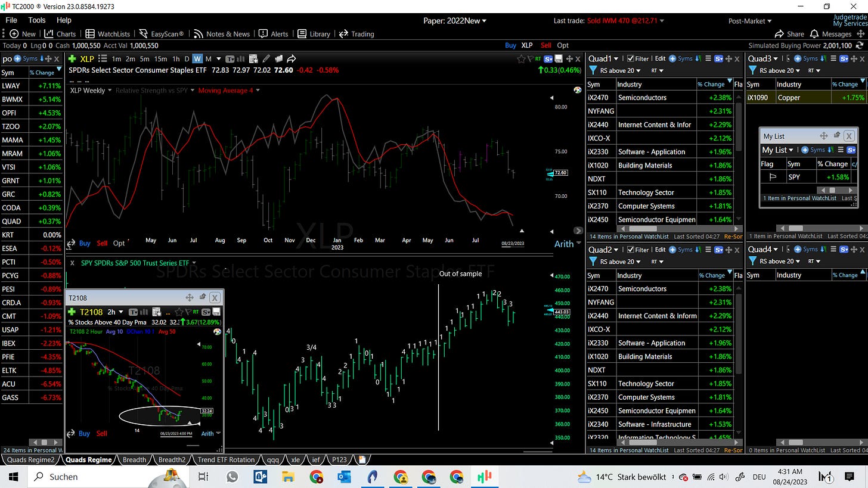The width and height of the screenshot is (868, 488).
Task: Open the color palette icon on XLP chart
Action: (x=576, y=90)
